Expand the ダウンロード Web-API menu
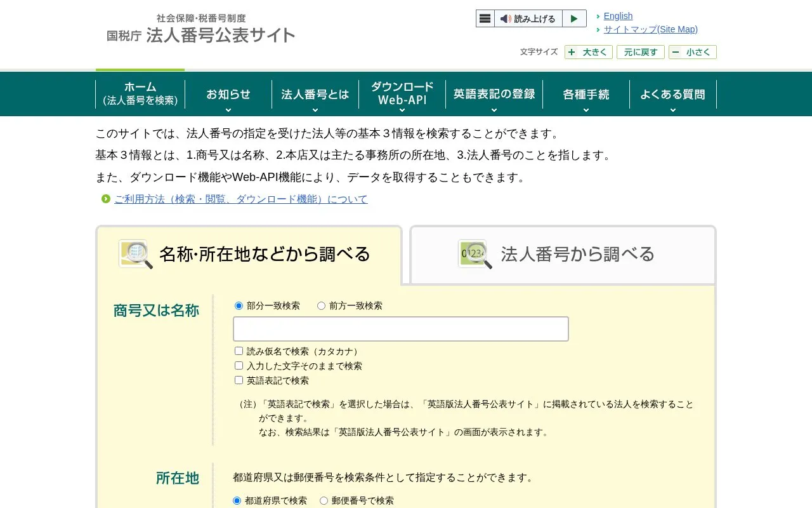This screenshot has width=812, height=508. coord(402,94)
